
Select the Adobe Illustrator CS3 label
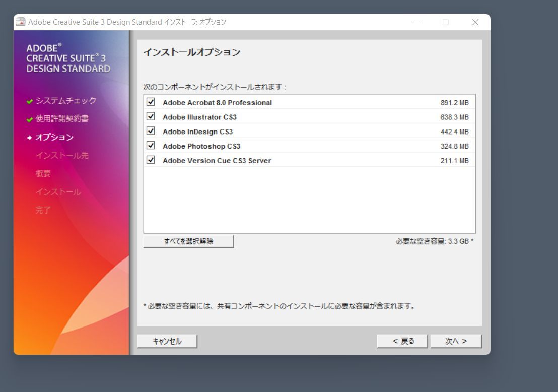pos(199,117)
